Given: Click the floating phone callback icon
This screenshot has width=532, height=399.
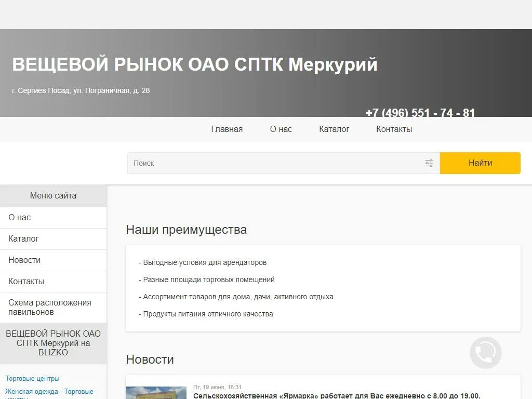Looking at the screenshot, I should (x=486, y=353).
